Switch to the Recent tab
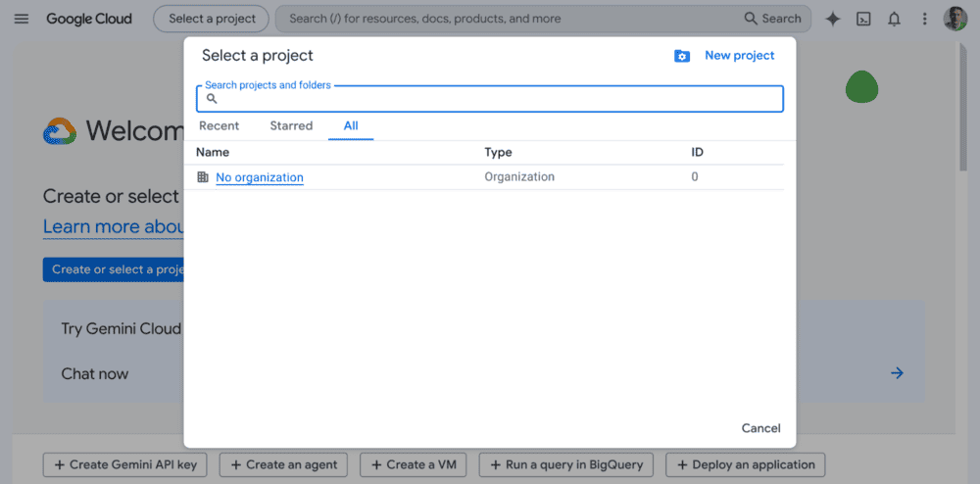 click(219, 126)
